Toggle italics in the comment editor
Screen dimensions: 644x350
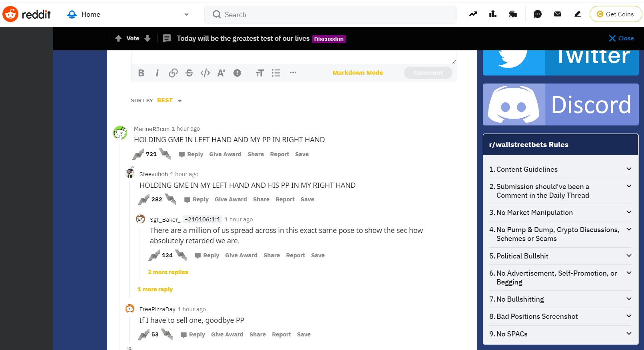pyautogui.click(x=157, y=73)
